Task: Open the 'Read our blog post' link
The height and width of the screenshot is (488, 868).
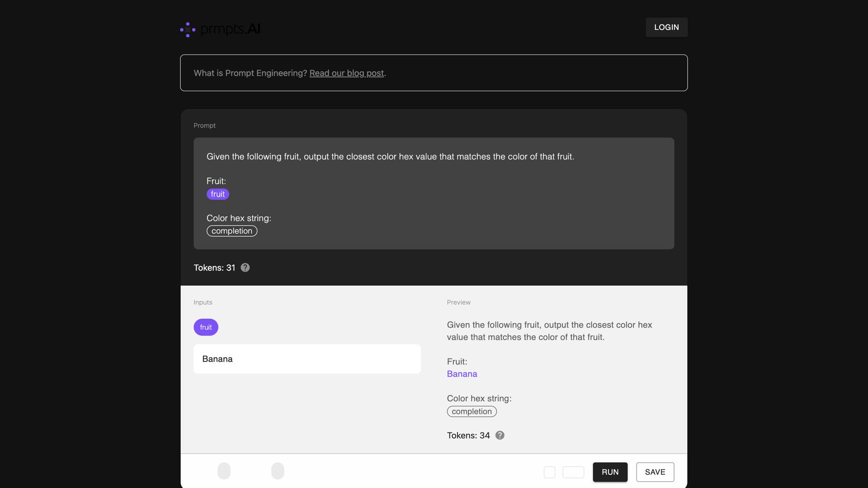Action: pyautogui.click(x=346, y=73)
